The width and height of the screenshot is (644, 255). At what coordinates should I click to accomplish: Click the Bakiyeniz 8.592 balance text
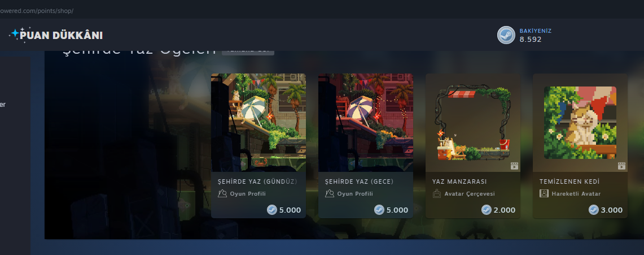[x=535, y=36]
